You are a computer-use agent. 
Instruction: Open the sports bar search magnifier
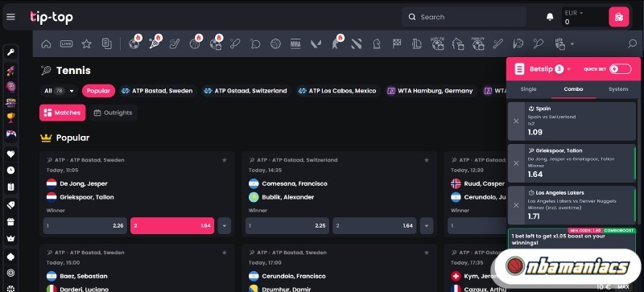pos(633,43)
